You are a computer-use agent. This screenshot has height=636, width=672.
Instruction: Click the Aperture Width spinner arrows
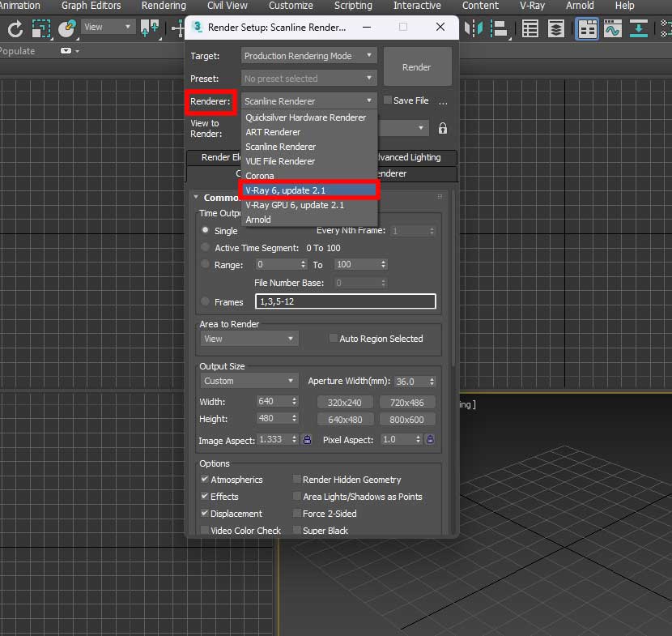point(432,381)
